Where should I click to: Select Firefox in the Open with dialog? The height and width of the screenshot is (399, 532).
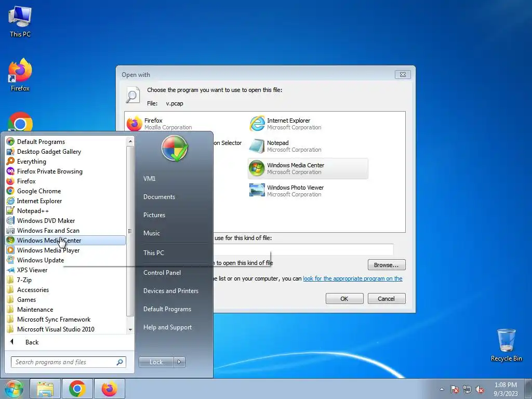159,124
